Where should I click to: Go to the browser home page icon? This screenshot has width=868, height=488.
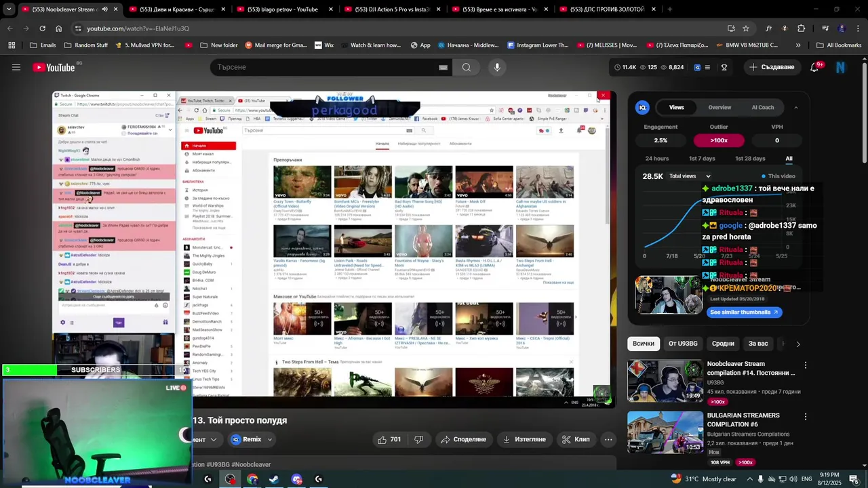(59, 28)
